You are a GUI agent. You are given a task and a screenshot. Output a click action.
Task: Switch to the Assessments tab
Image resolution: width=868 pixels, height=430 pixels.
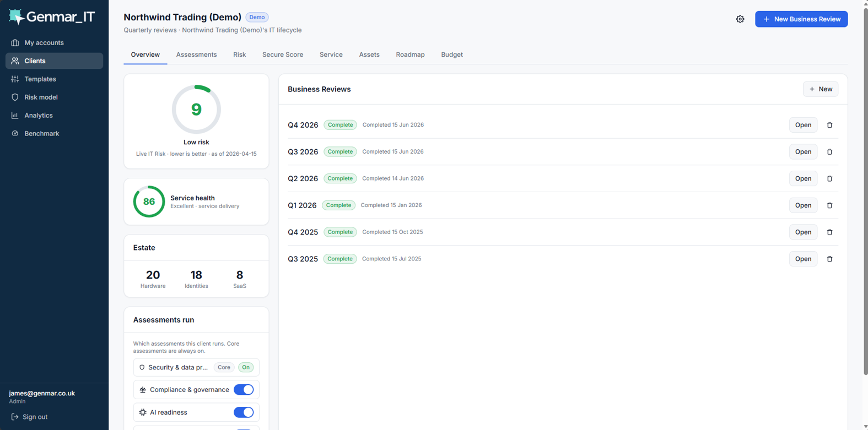tap(196, 55)
